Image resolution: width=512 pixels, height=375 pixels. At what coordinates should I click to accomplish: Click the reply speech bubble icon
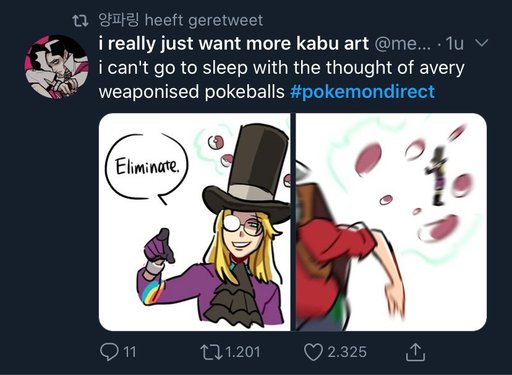click(109, 352)
